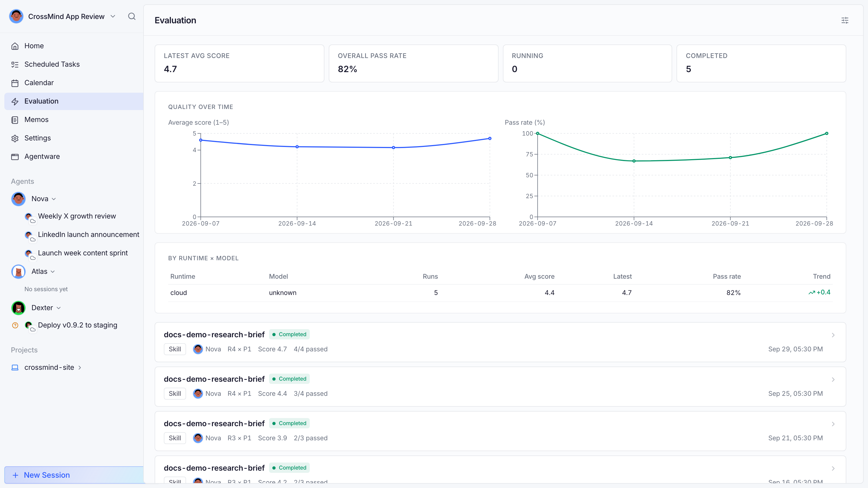The width and height of the screenshot is (868, 488).
Task: Click the 2026-09-28 average score data point
Action: click(490, 139)
